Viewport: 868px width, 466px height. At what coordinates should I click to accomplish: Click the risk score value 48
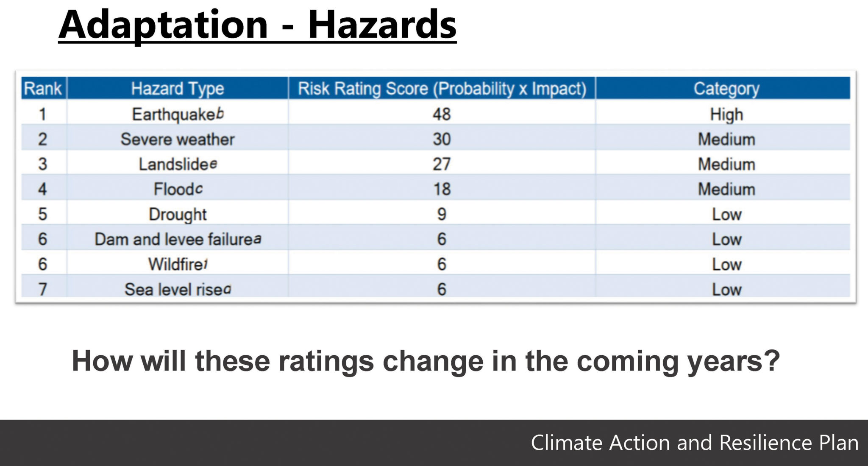click(x=442, y=114)
